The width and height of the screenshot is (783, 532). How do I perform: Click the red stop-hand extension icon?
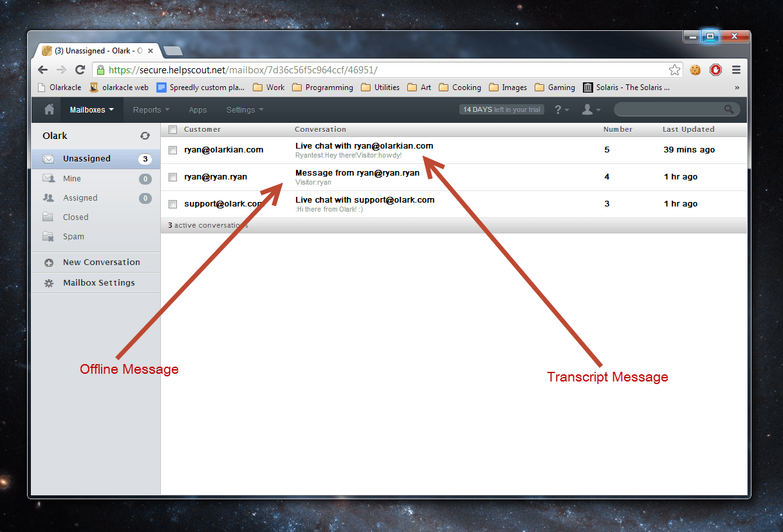[x=715, y=70]
